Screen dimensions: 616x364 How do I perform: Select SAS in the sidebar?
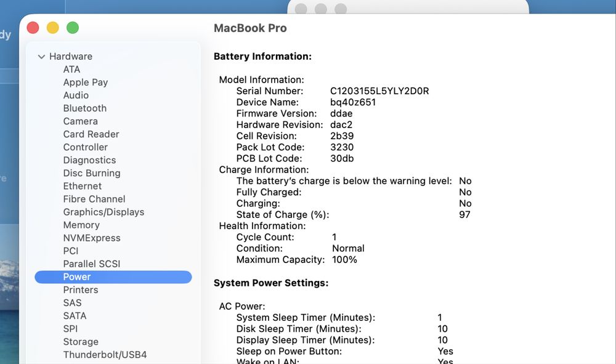click(72, 303)
